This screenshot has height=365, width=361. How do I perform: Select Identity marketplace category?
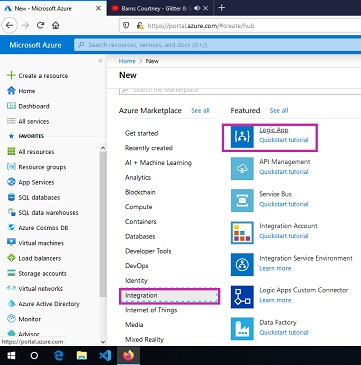coord(136,281)
